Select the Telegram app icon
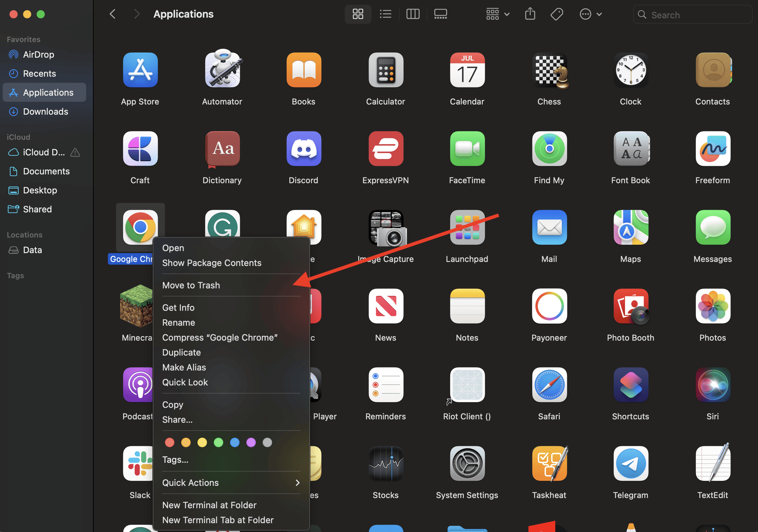The height and width of the screenshot is (532, 758). point(630,463)
